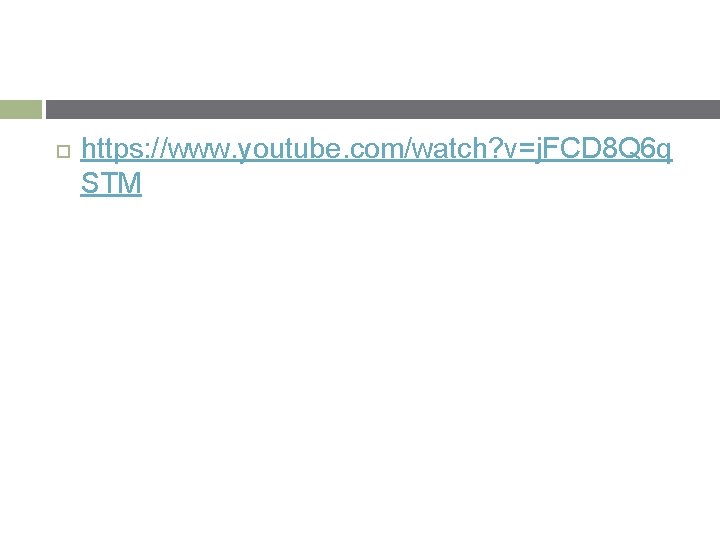This screenshot has height=540, width=720.
Task: Click the 'jFCD8Q6q' video ID text
Action: [604, 149]
